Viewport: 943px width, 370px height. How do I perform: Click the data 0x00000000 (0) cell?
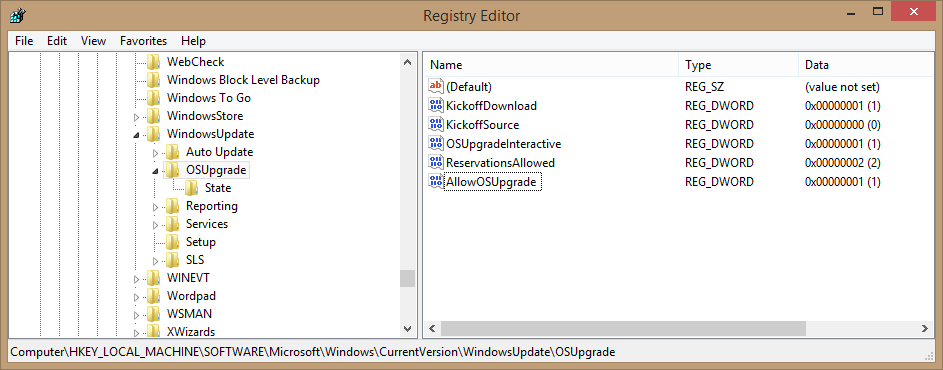(843, 125)
